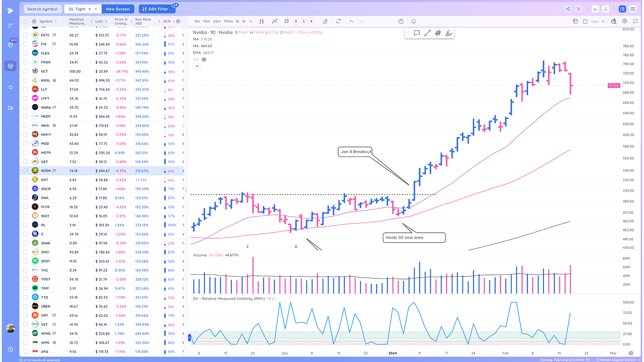Open the help question mark icon
Image resolution: width=644 pixels, height=362 pixels.
click(x=11, y=349)
